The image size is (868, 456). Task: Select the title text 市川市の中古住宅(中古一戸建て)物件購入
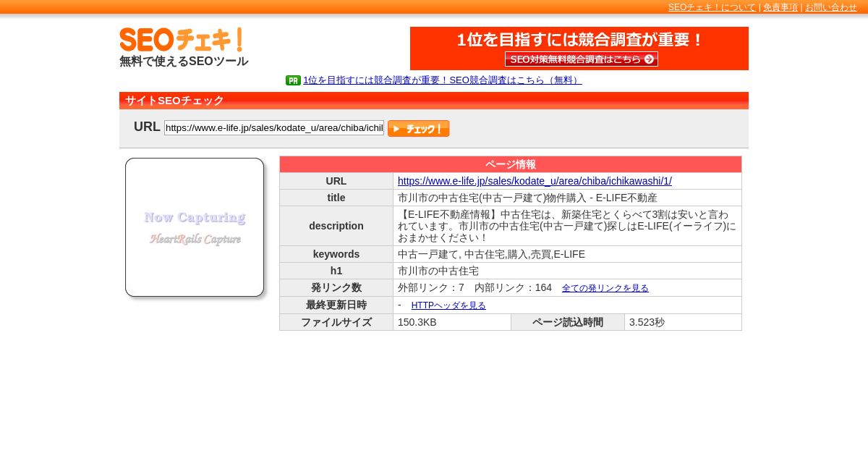[x=490, y=198]
